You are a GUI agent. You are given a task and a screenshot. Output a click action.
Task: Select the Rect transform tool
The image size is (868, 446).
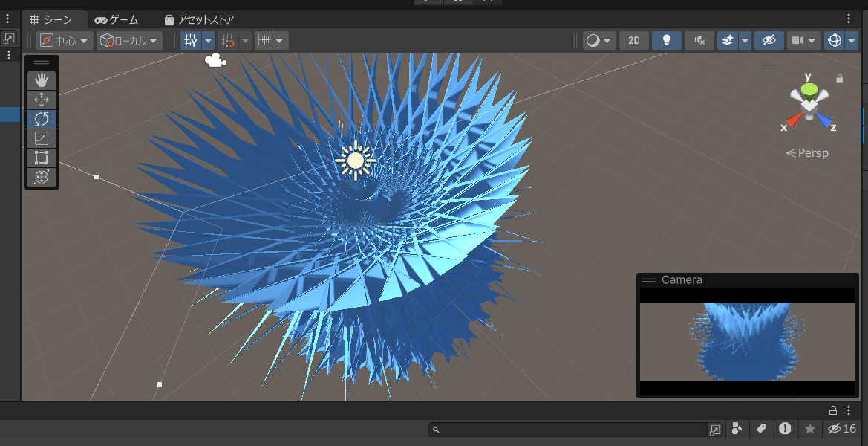point(42,158)
